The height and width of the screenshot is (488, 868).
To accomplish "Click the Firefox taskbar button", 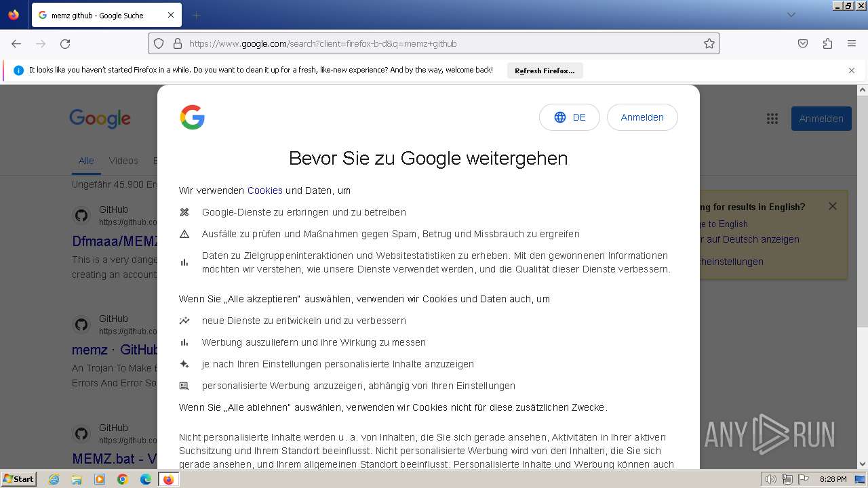I will (x=168, y=479).
